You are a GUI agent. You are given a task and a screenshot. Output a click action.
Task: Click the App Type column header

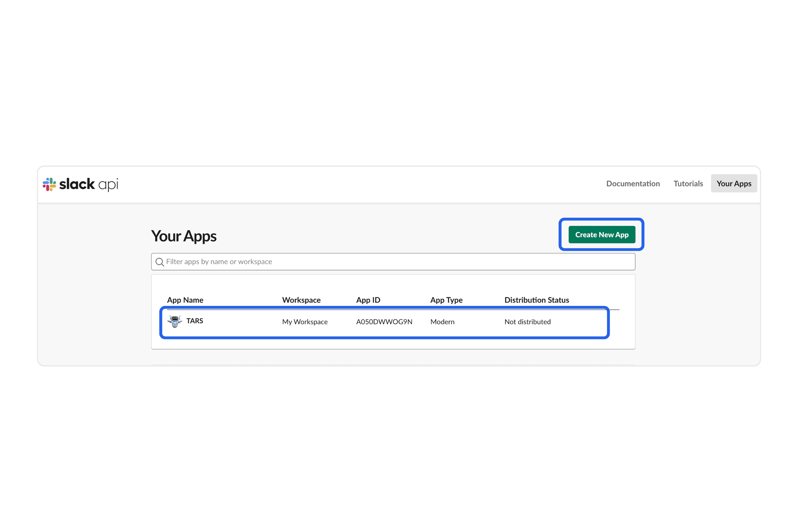447,300
